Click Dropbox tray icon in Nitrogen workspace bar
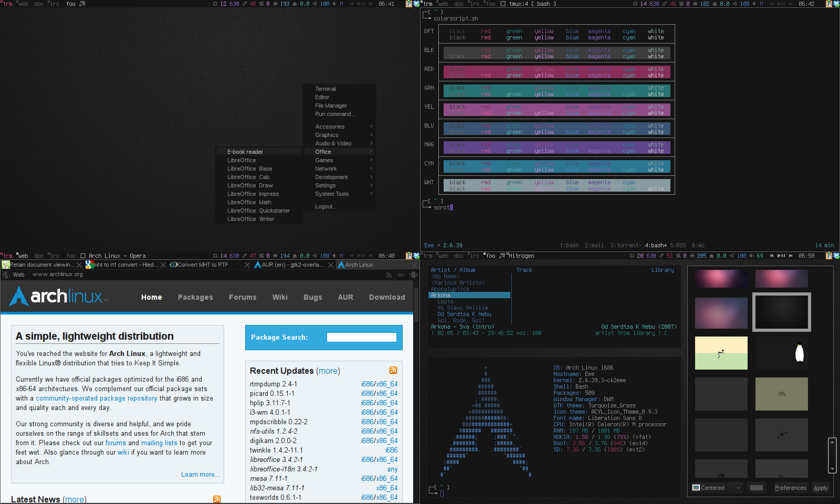 point(836,256)
